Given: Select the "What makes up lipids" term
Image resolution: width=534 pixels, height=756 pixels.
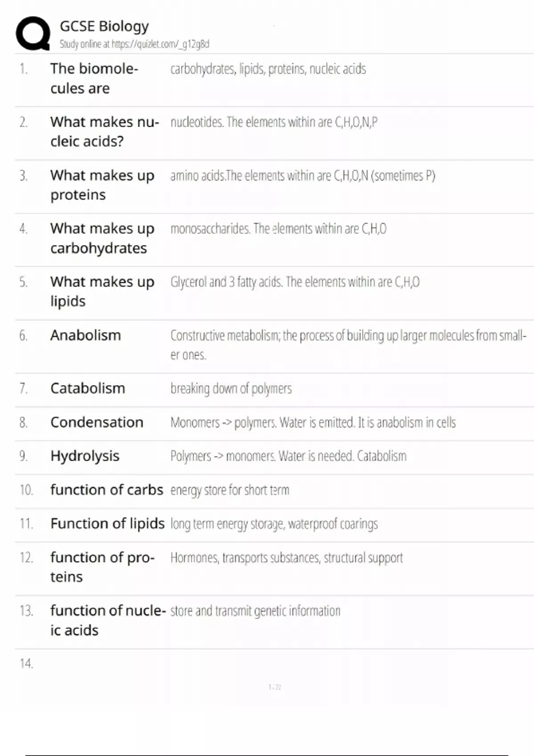Looking at the screenshot, I should pyautogui.click(x=102, y=291).
